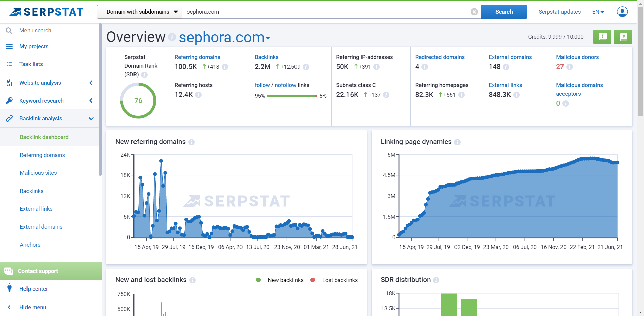This screenshot has height=316, width=644.
Task: Open Backlinks link in overview card
Action: click(266, 57)
